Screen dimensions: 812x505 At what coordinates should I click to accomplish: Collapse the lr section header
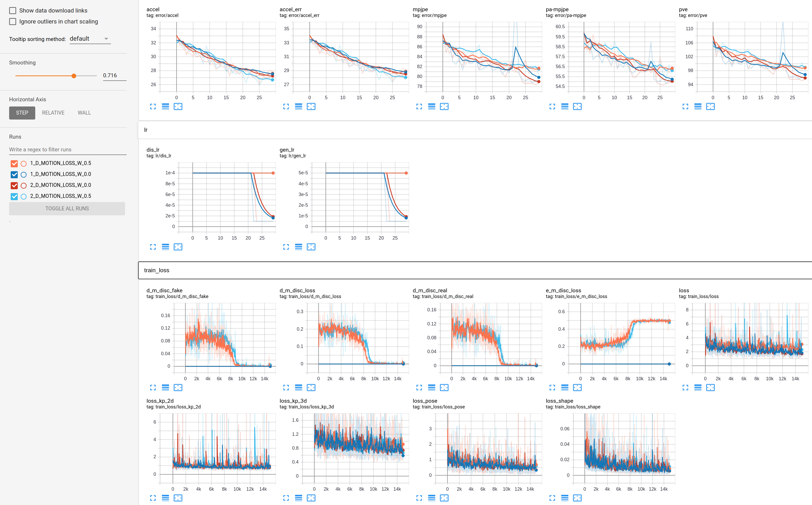click(x=146, y=130)
